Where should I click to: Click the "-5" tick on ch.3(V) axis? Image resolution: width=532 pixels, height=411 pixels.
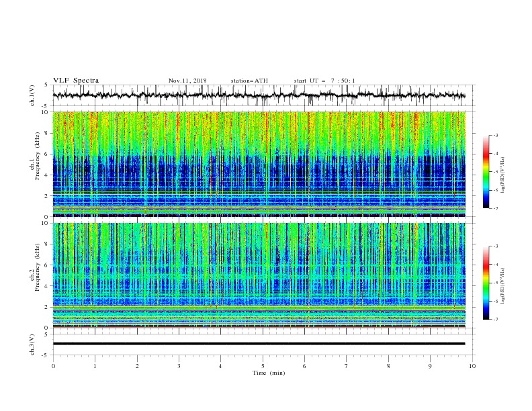[x=46, y=355]
